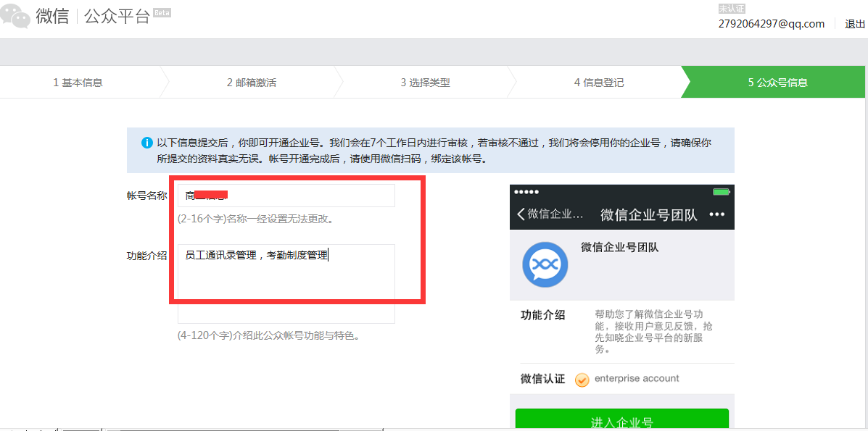This screenshot has width=868, height=431.
Task: Click the account email 2792064297@qq.com
Action: click(x=772, y=24)
